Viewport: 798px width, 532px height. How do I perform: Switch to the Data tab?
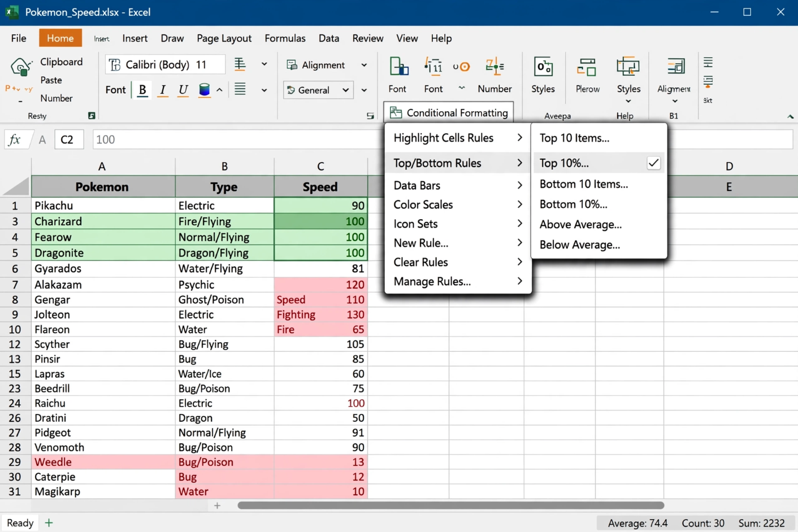[x=329, y=38]
